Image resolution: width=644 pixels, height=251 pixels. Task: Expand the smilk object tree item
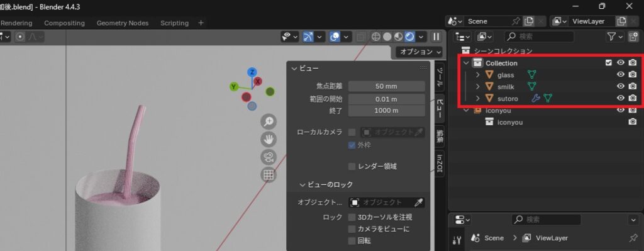click(x=478, y=87)
